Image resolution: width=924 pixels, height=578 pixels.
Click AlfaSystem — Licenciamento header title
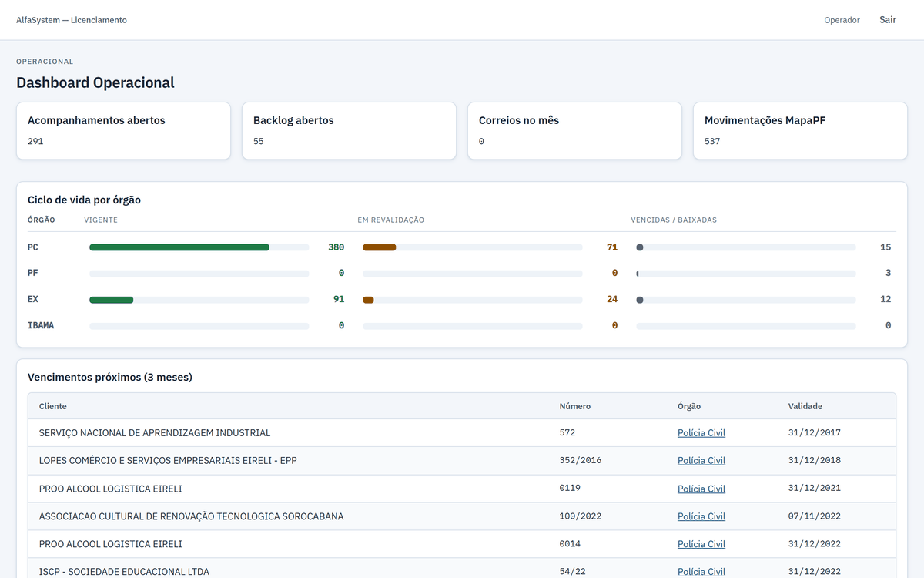click(72, 20)
